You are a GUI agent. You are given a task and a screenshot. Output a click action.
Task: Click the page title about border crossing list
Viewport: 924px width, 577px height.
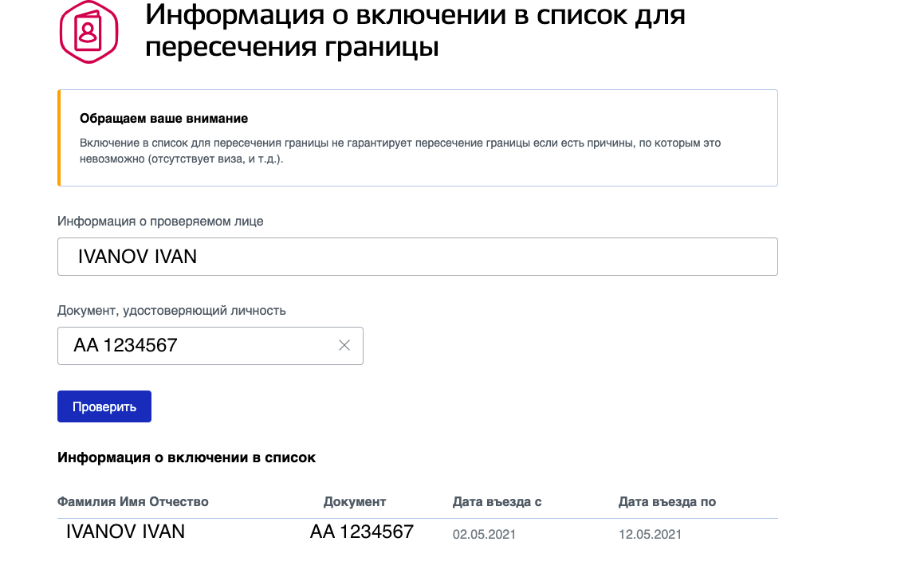415,30
